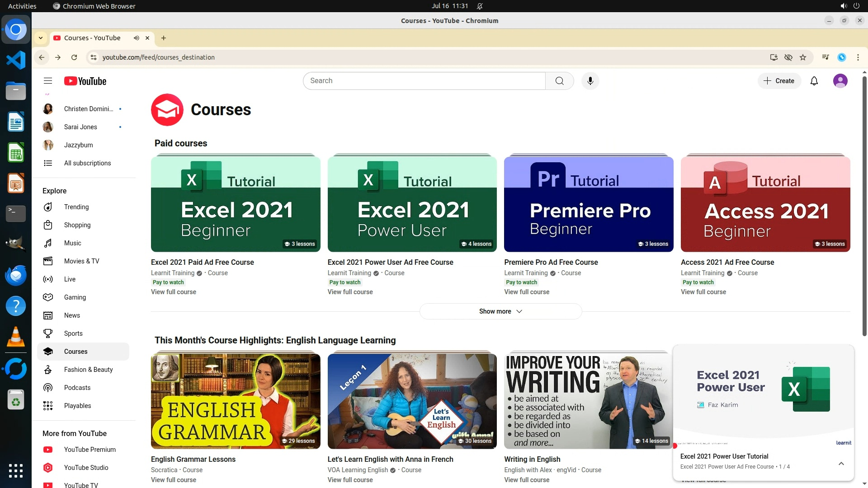
Task: Bookmark this page with star icon
Action: [x=803, y=57]
